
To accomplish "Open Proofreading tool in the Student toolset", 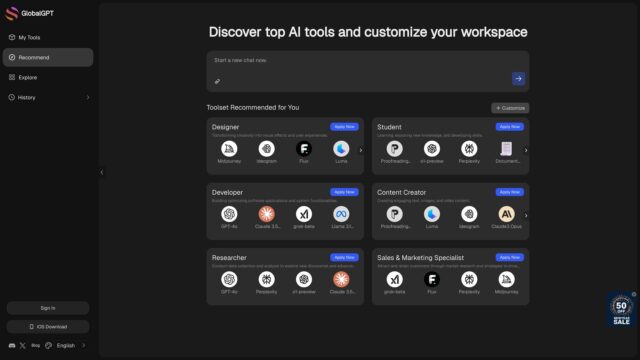I will click(x=394, y=149).
